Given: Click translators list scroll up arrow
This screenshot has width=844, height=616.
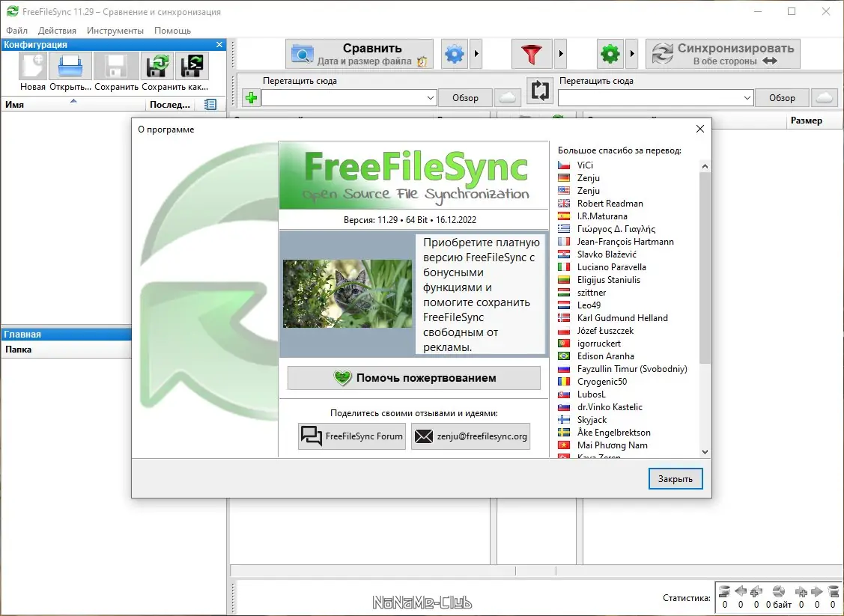Looking at the screenshot, I should click(705, 166).
